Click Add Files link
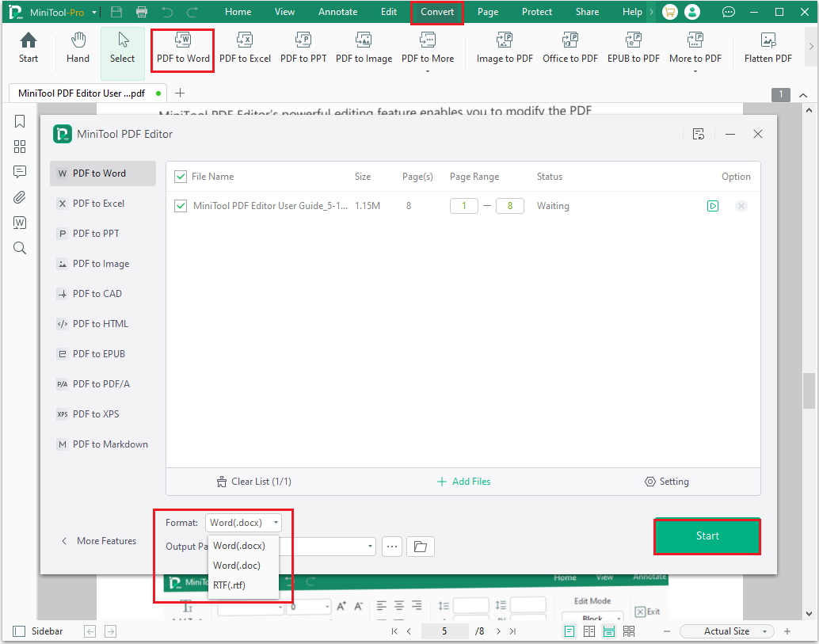 pyautogui.click(x=464, y=482)
